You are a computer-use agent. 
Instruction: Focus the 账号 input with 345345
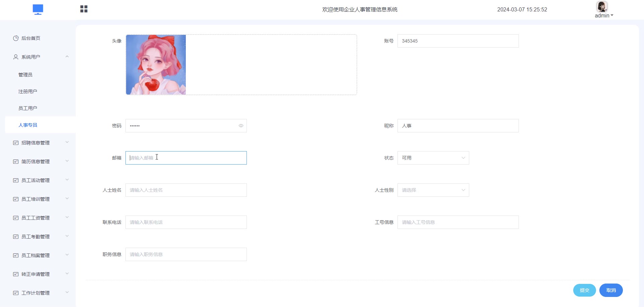[x=458, y=41]
